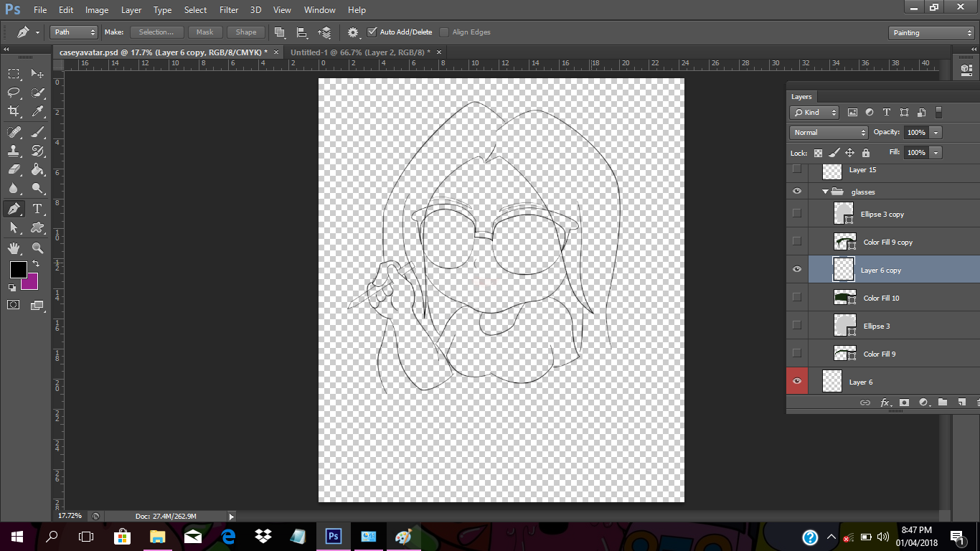Select the Path Selection tool
The height and width of the screenshot is (551, 980).
14,227
